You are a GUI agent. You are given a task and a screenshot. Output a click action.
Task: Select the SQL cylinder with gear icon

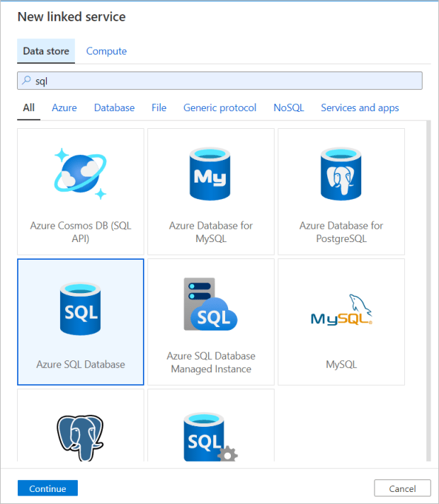tap(211, 437)
